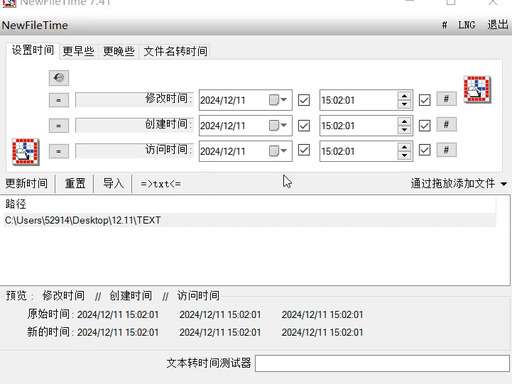Click the =>txt<= button
The width and height of the screenshot is (512, 384).
[161, 184]
